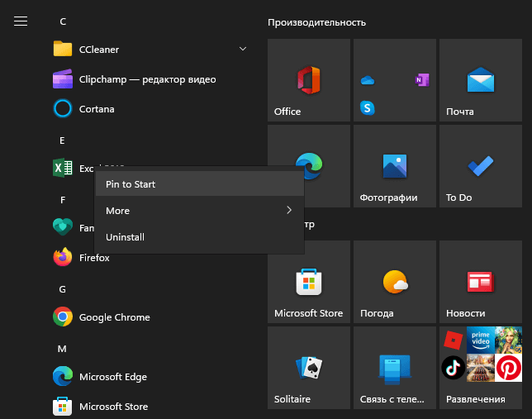
Task: Open the Погода weather tile
Action: [x=395, y=282]
